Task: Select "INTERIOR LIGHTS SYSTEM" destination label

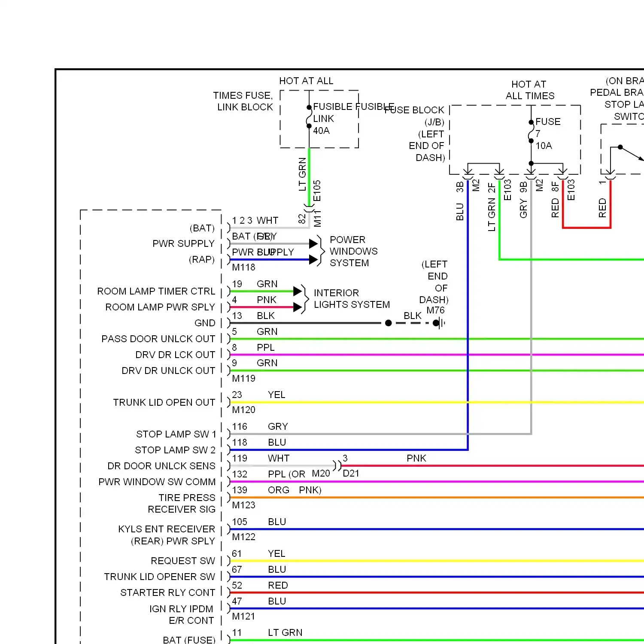Action: pos(352,298)
